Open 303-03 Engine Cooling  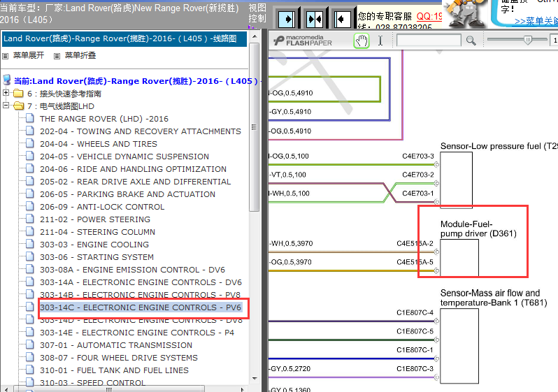[94, 245]
